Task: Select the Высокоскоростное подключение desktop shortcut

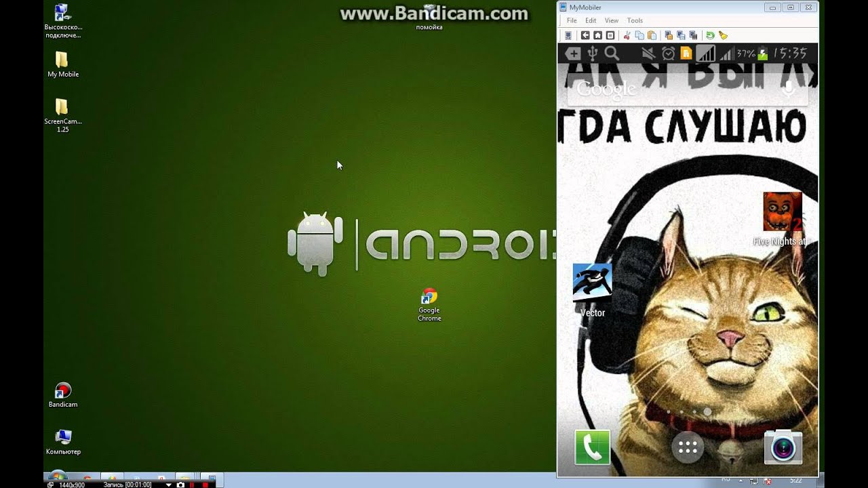Action: 62,22
